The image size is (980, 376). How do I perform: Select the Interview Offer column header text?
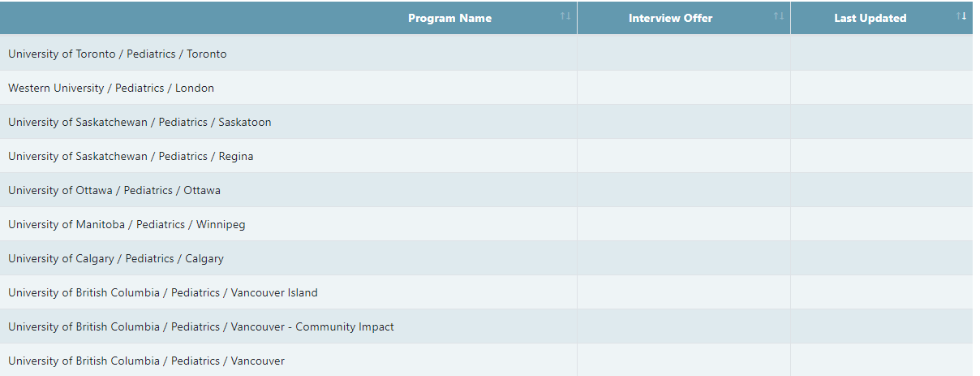click(x=670, y=18)
